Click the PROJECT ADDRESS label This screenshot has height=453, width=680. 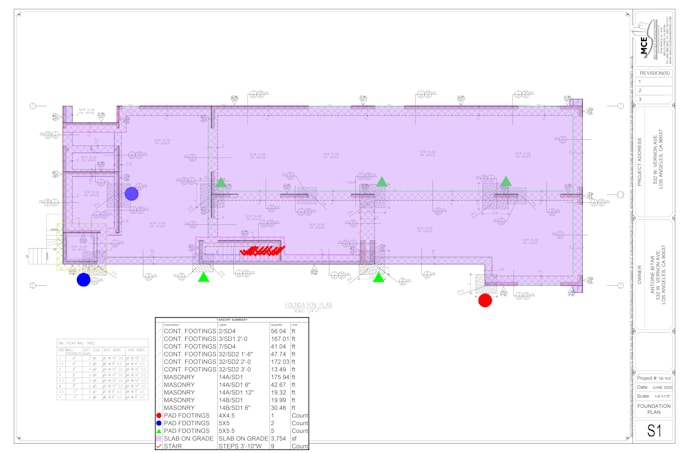click(639, 162)
